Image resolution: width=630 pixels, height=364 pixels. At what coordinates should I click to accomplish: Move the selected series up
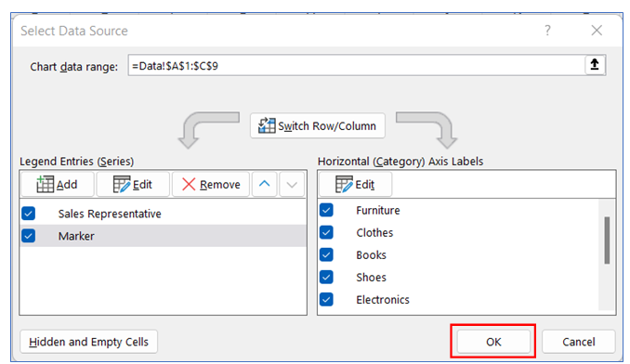pyautogui.click(x=265, y=185)
